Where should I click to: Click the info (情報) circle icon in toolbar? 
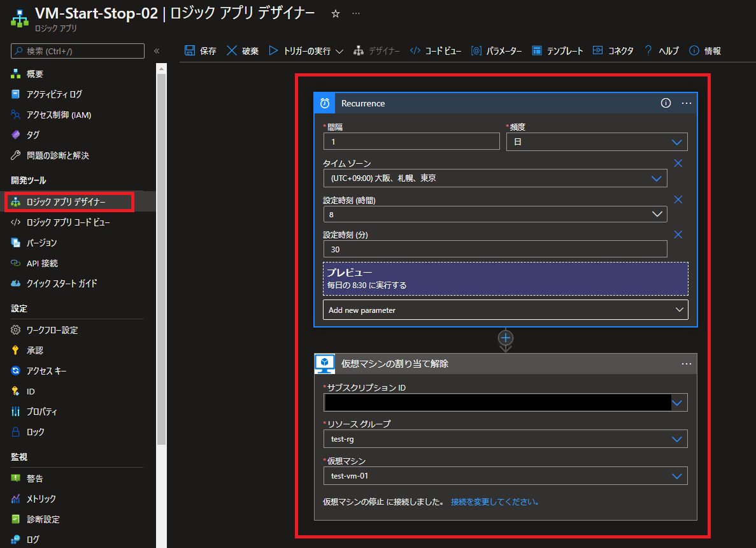(694, 50)
